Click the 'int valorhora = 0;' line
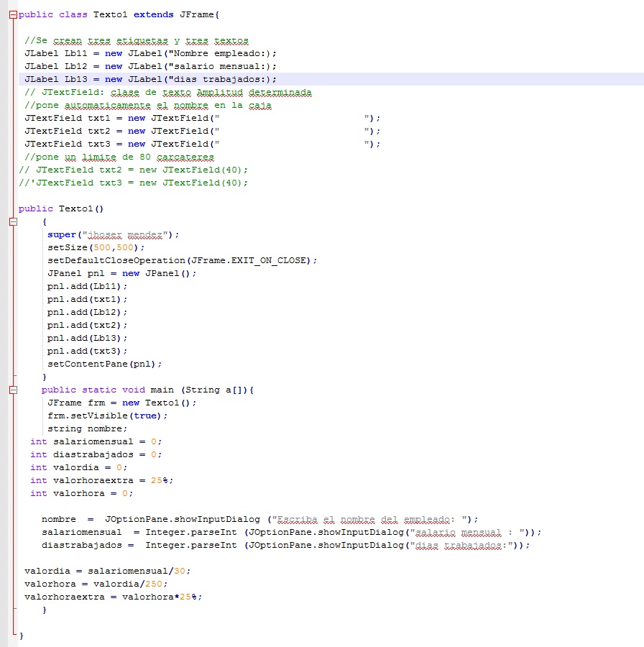 [82, 493]
